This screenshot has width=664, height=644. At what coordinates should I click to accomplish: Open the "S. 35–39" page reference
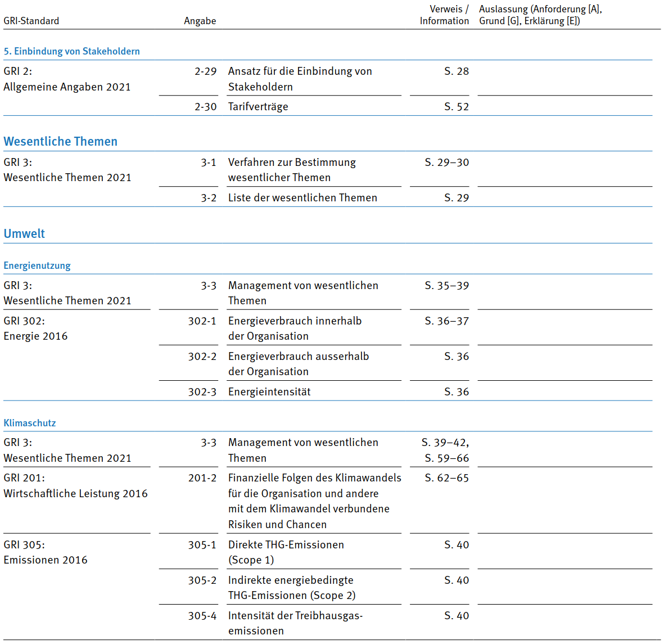coord(446,286)
